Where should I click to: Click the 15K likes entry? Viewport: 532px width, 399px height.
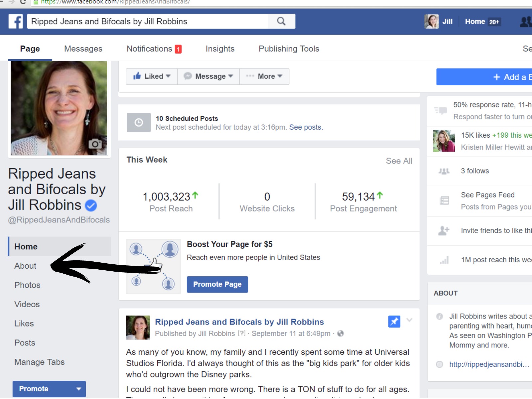click(475, 135)
